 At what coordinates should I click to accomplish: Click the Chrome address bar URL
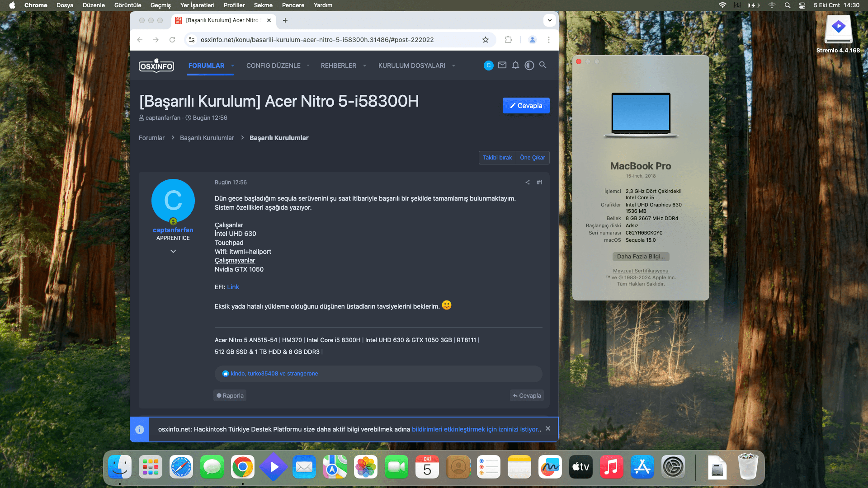tap(316, 40)
